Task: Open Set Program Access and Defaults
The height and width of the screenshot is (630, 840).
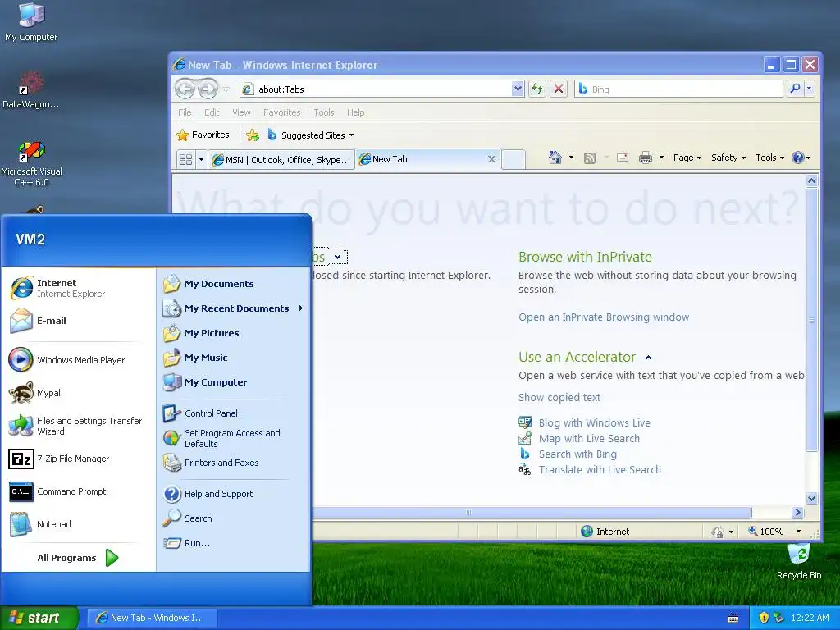Action: (233, 438)
